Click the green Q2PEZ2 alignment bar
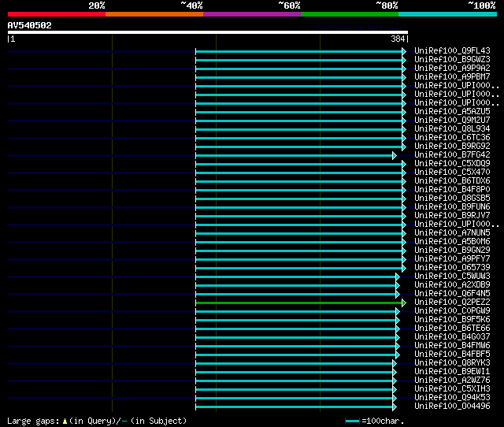The height and width of the screenshot is (427, 504). pyautogui.click(x=299, y=303)
